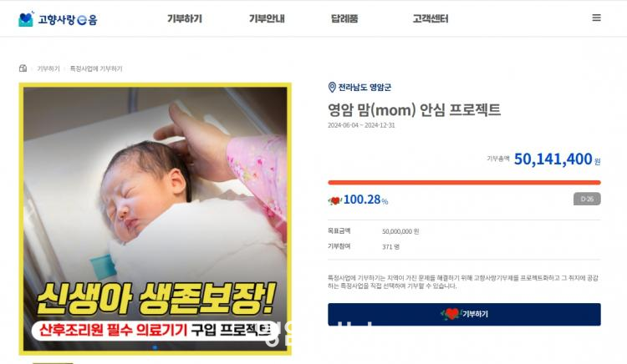Click the heart icon on 기부하기 button
The image size is (627, 364).
click(451, 314)
